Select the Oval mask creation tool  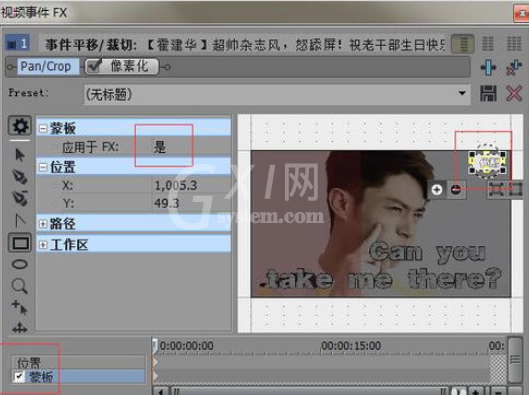pyautogui.click(x=20, y=264)
